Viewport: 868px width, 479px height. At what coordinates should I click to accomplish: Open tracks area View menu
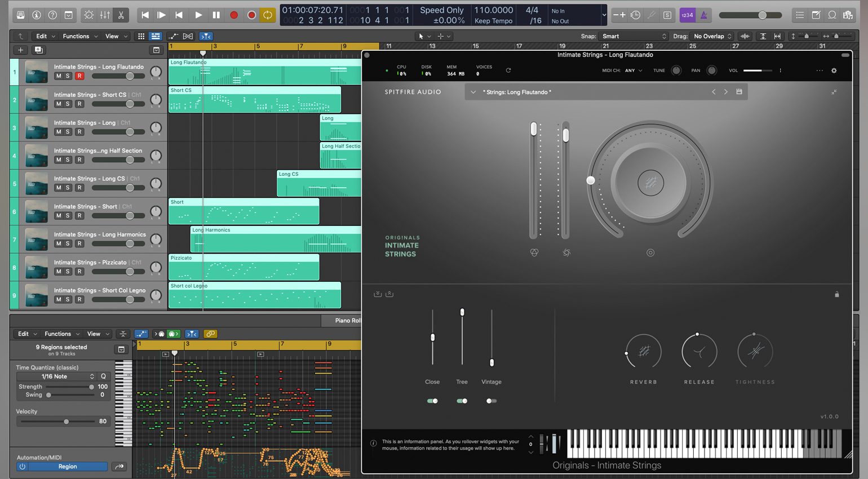tap(116, 36)
